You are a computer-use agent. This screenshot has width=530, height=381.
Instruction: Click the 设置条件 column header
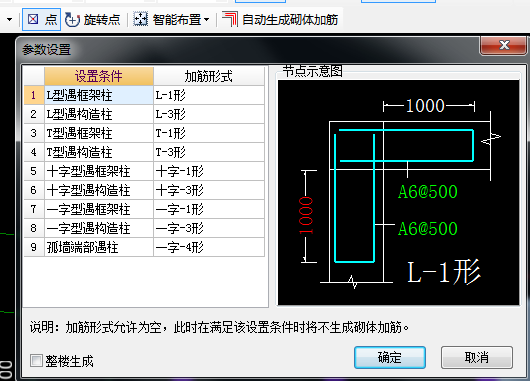click(x=99, y=76)
